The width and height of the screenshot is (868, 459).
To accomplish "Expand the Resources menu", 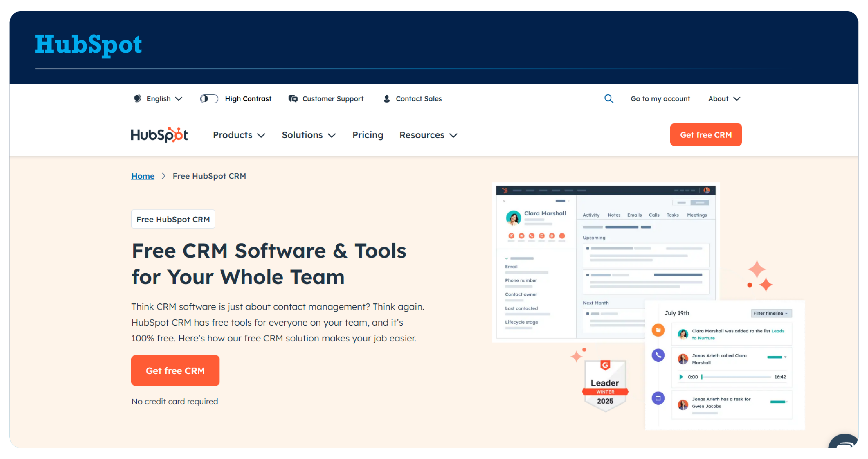I will pos(428,135).
